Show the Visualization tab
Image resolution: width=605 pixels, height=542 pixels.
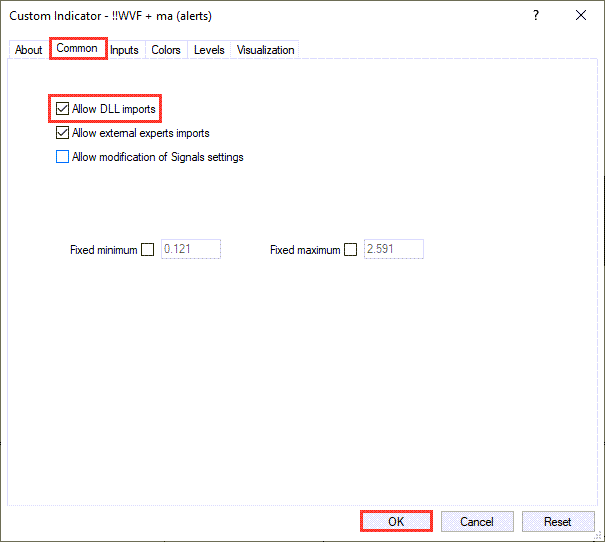coord(265,50)
